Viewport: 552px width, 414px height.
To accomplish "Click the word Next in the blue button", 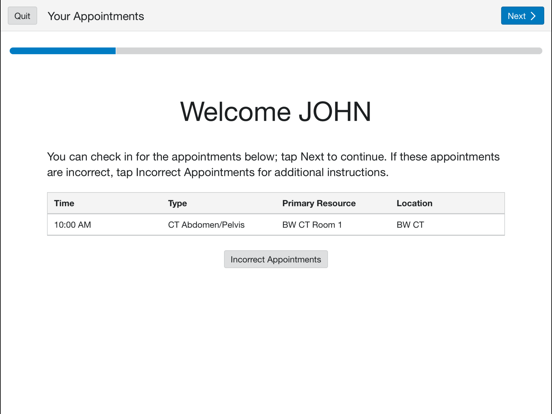I will [x=516, y=16].
